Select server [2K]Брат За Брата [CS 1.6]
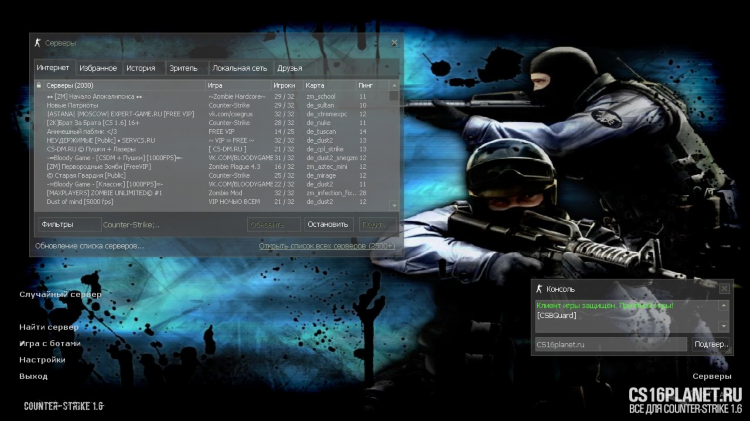This screenshot has width=750, height=421. pos(213,123)
